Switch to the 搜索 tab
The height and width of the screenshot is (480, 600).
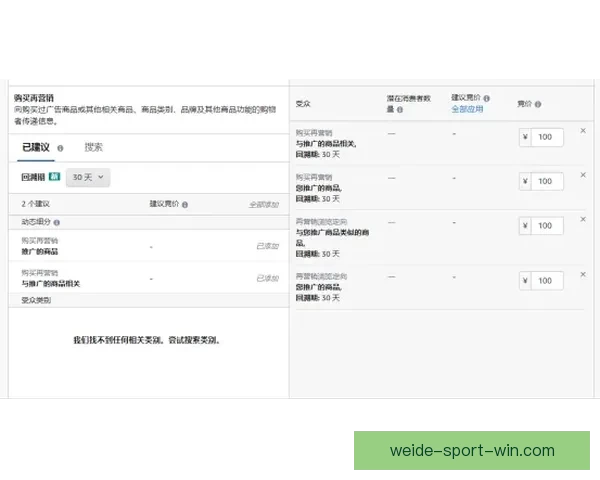pos(93,147)
